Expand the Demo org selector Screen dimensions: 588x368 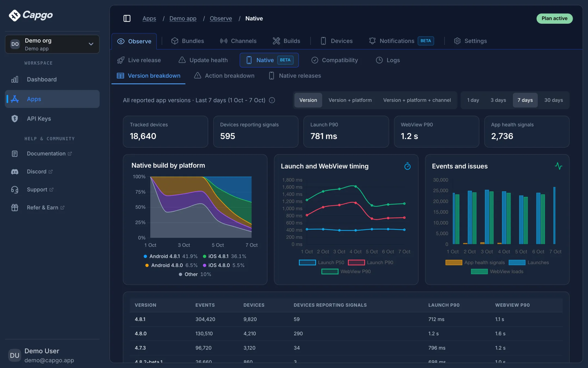point(52,44)
